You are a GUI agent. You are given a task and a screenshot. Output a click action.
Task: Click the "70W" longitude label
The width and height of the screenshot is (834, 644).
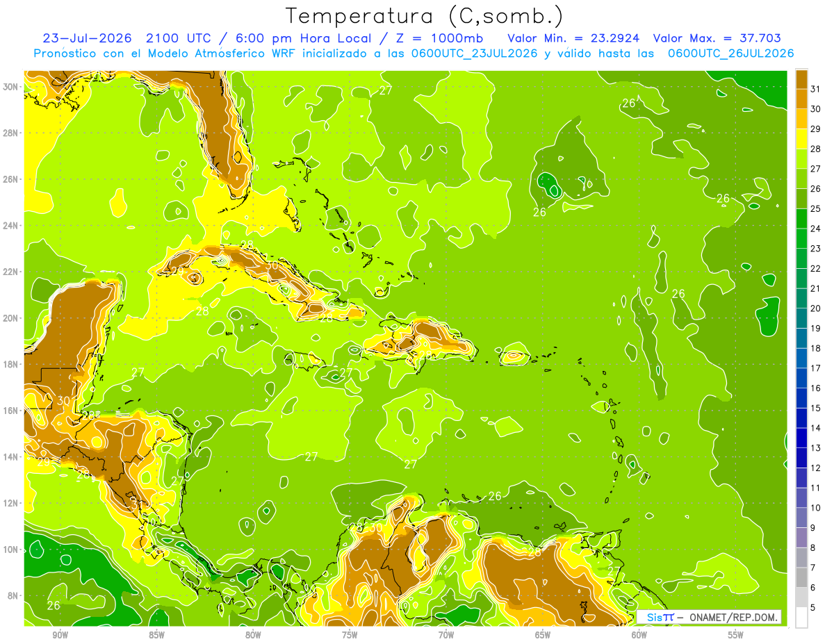[446, 636]
